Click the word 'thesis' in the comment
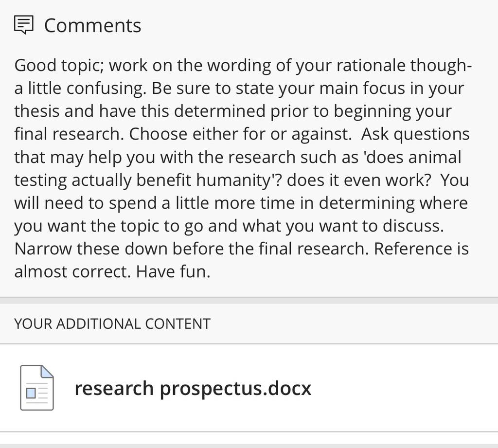This screenshot has width=498, height=448. coord(37,111)
